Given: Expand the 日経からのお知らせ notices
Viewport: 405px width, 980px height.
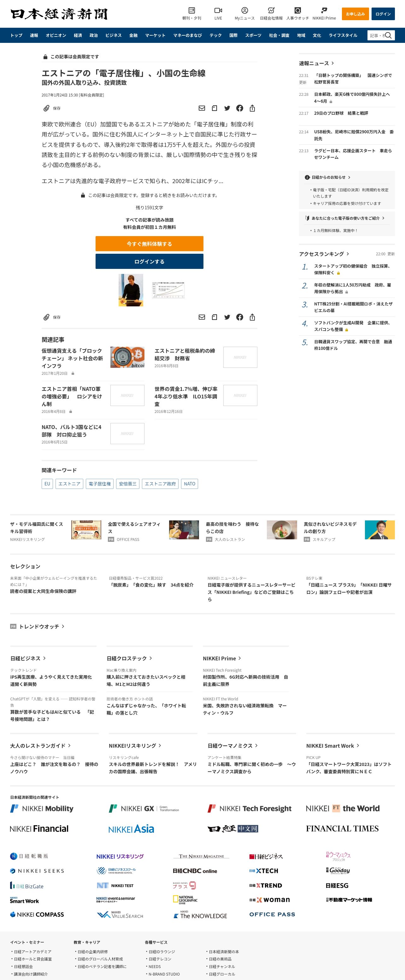Looking at the screenshot, I should click(328, 177).
